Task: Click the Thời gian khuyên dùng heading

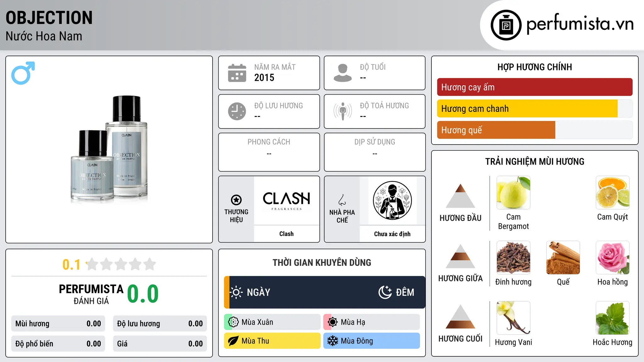Action: pos(322,262)
